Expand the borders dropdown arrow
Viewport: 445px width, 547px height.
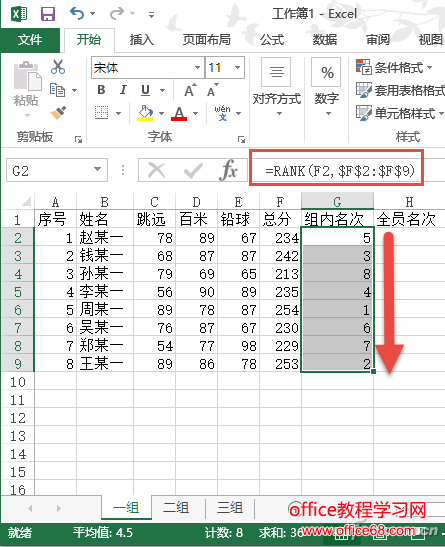(118, 113)
